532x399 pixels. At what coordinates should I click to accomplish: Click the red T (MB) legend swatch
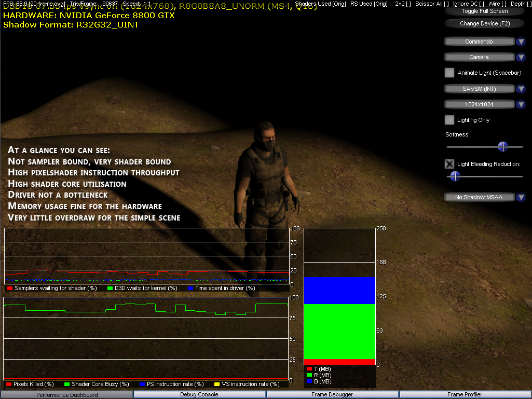(x=309, y=369)
